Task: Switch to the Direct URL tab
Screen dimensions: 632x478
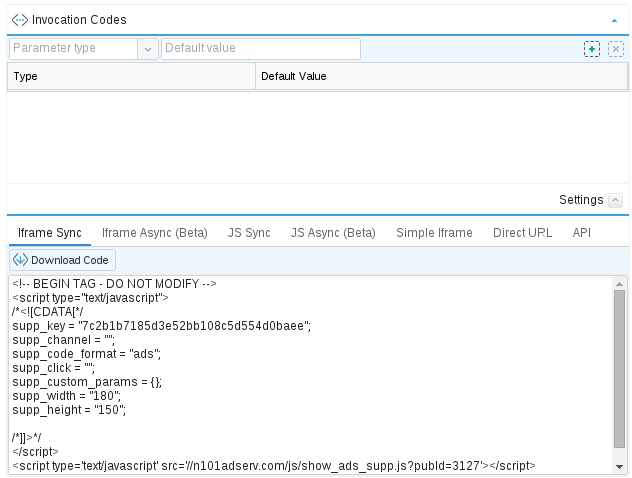Action: (522, 233)
